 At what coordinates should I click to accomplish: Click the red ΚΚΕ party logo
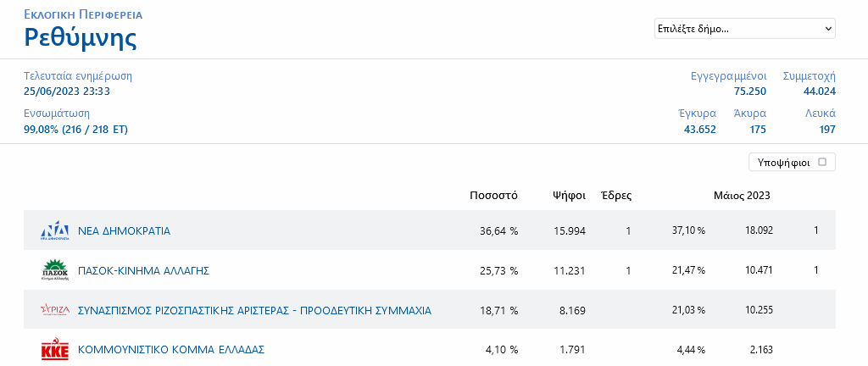[54, 349]
